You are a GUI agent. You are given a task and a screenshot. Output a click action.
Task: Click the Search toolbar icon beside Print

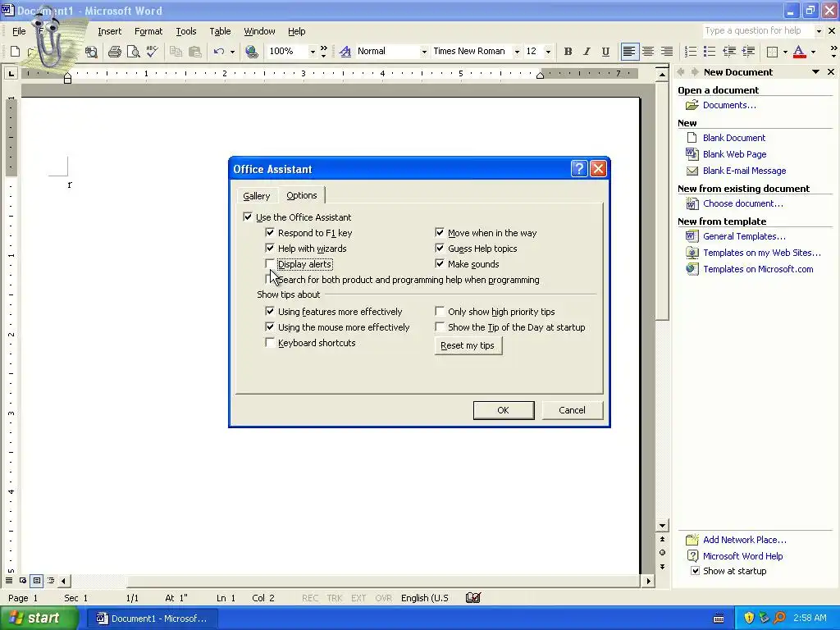pyautogui.click(x=92, y=52)
